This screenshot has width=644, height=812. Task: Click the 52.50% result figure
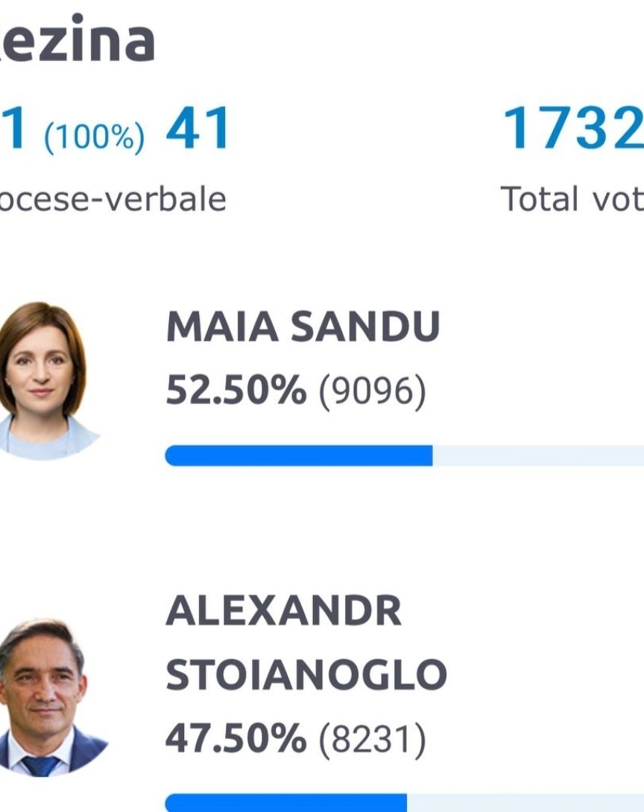tap(236, 389)
